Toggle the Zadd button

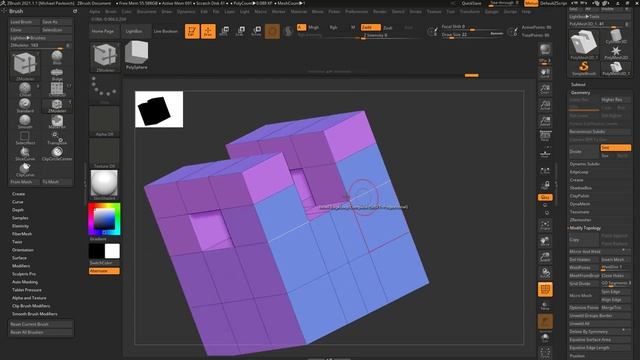[370, 27]
